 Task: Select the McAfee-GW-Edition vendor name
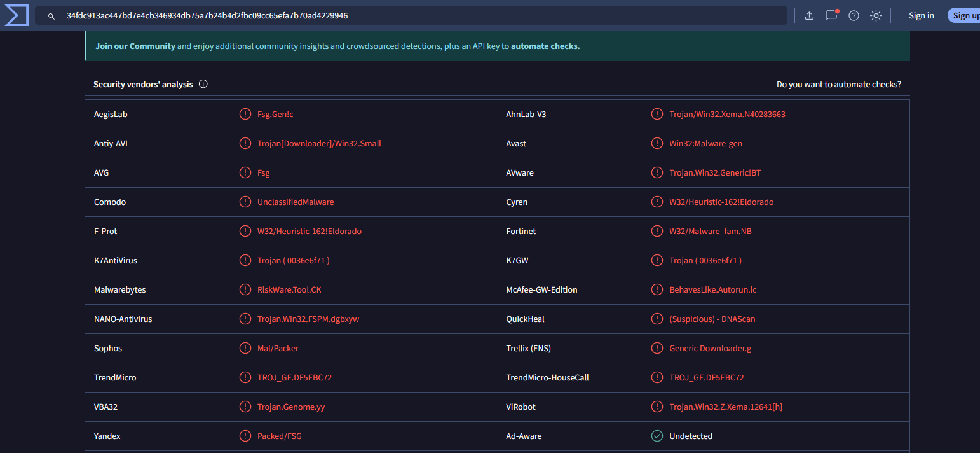click(x=542, y=289)
